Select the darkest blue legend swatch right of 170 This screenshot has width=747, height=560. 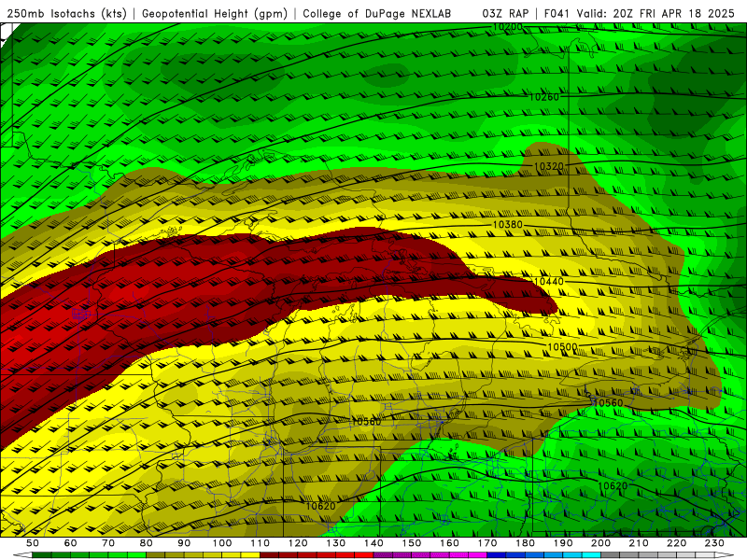point(497,555)
